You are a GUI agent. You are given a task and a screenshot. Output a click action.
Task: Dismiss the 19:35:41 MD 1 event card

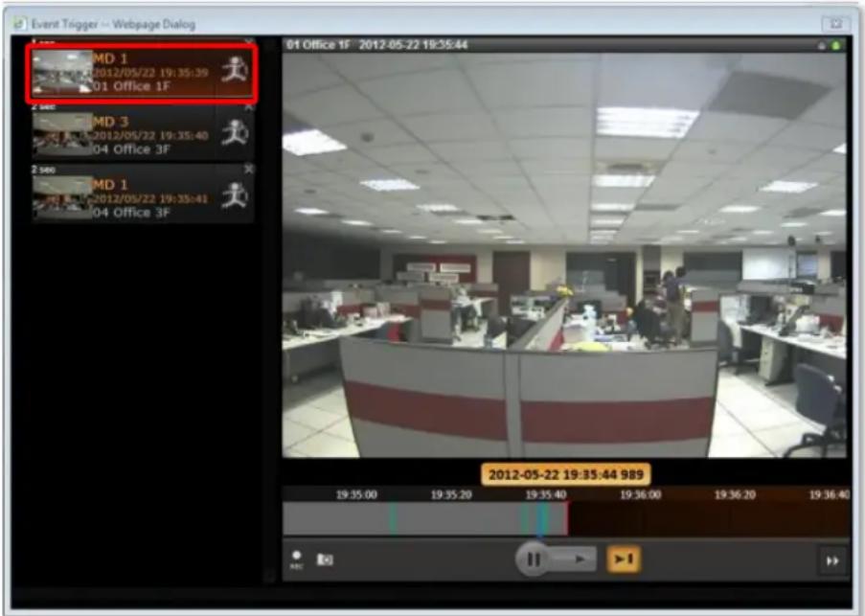click(249, 170)
